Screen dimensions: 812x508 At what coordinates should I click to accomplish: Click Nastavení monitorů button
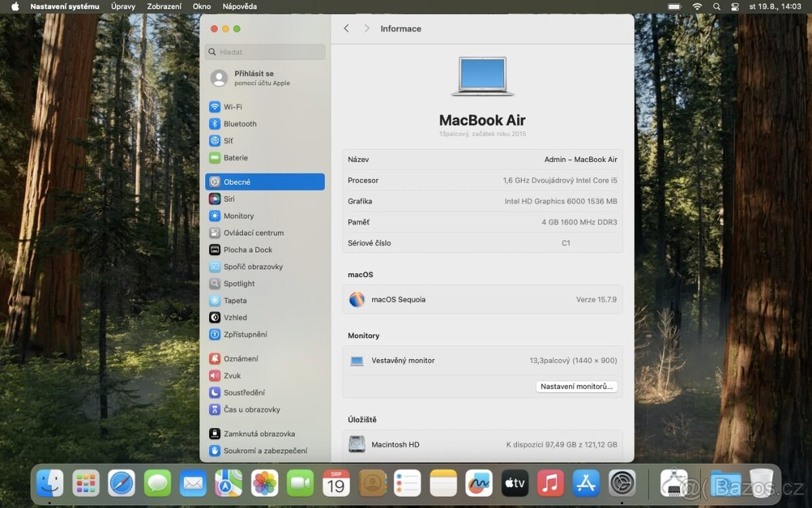pyautogui.click(x=577, y=387)
